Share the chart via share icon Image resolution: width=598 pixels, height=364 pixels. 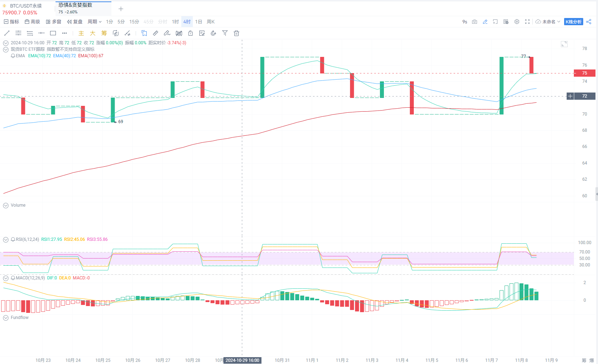(x=589, y=22)
